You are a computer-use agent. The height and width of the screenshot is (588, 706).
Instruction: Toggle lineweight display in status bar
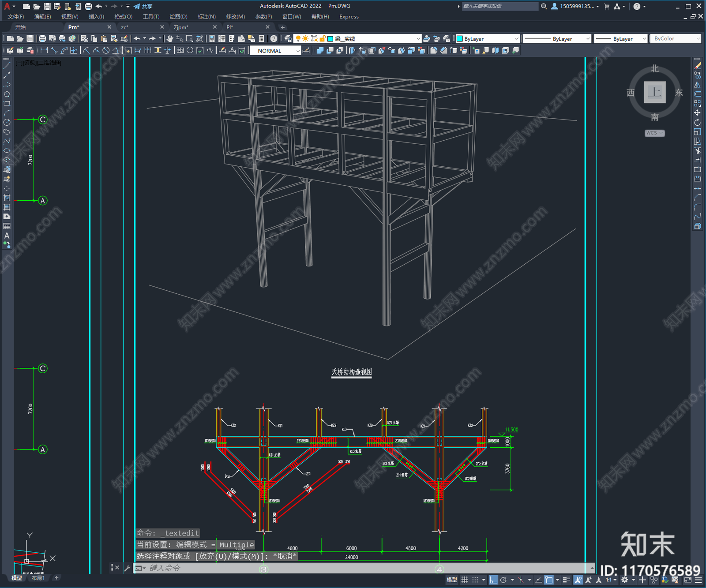click(567, 580)
